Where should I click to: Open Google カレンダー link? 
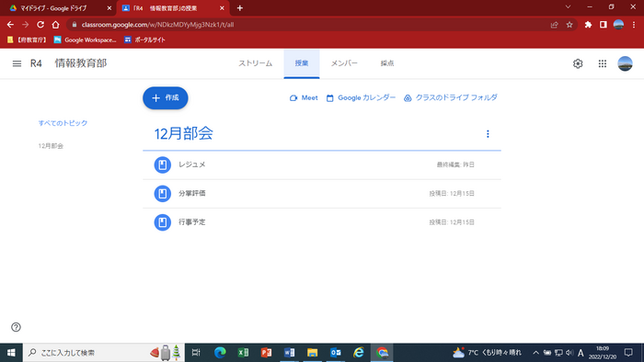pyautogui.click(x=361, y=98)
